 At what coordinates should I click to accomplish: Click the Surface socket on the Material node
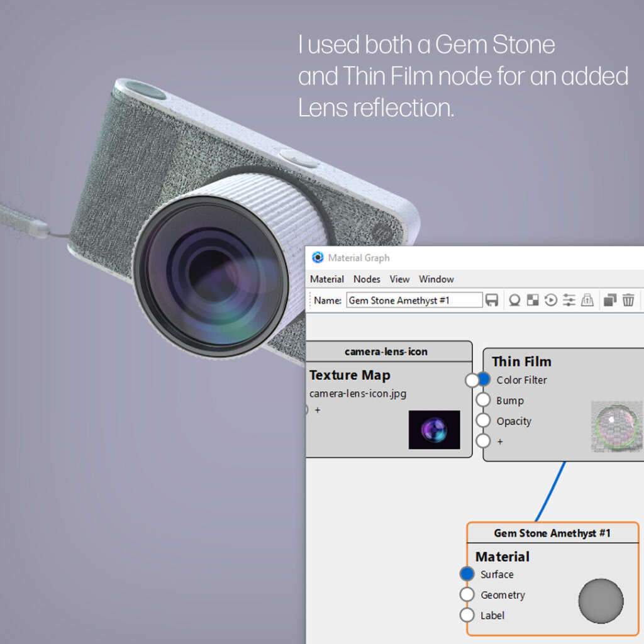467,574
